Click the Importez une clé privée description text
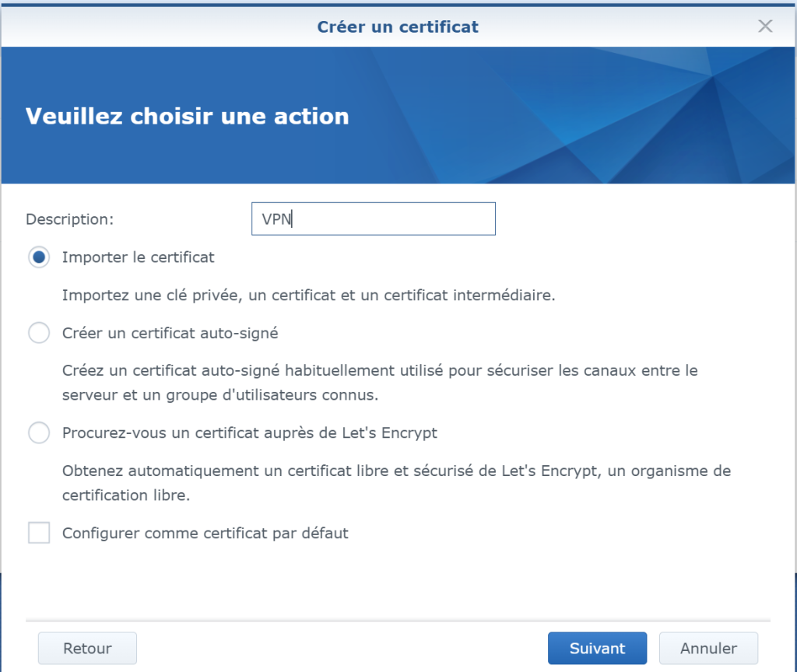This screenshot has width=797, height=672. click(307, 296)
